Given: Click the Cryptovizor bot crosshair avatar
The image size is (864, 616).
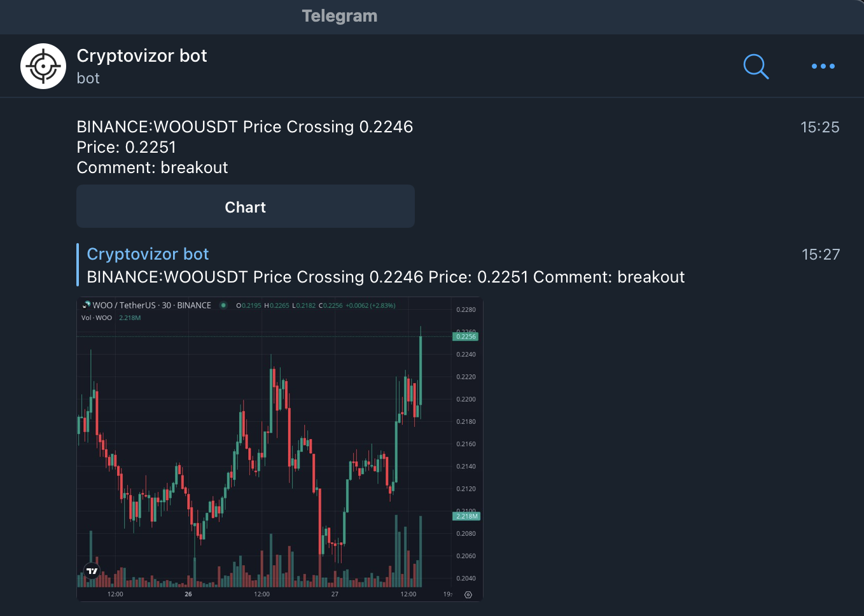Looking at the screenshot, I should [43, 66].
